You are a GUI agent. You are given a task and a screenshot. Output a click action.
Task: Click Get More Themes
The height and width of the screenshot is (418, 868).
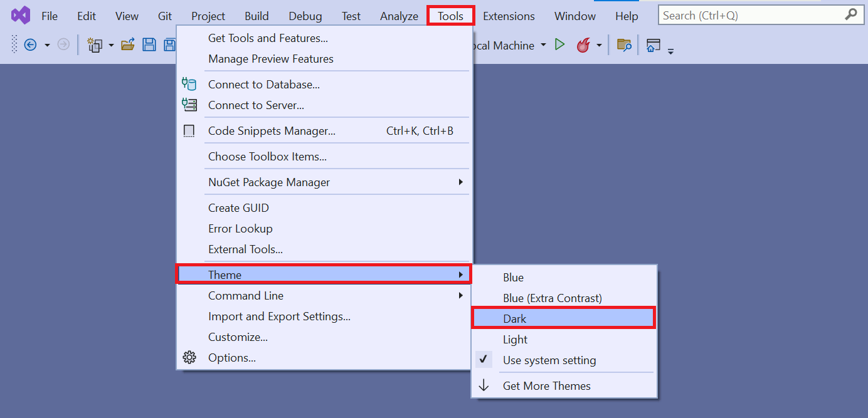pos(546,386)
